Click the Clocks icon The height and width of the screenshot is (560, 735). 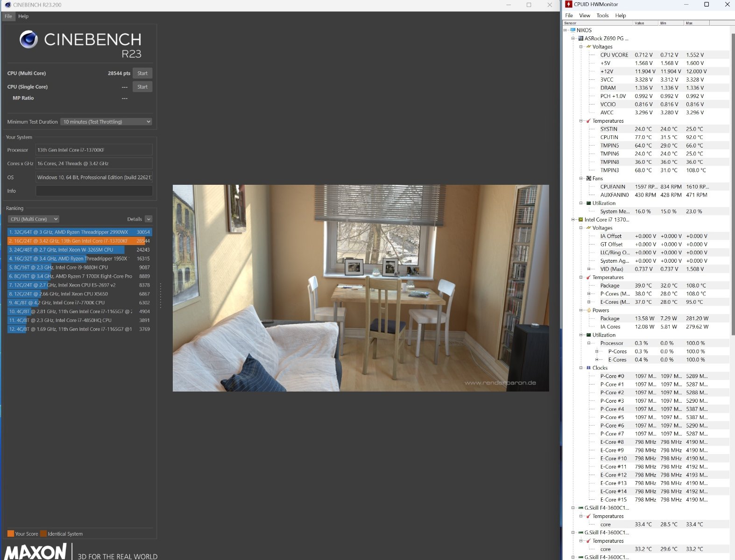[x=588, y=368]
